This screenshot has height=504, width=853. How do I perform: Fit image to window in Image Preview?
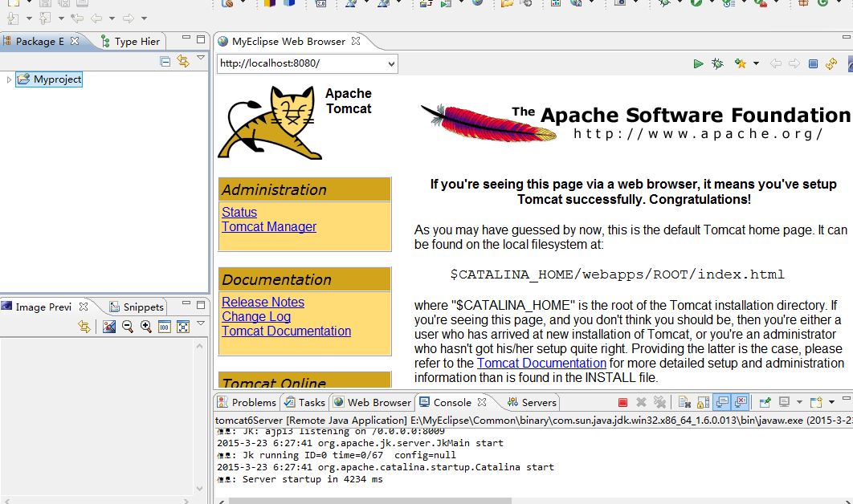pyautogui.click(x=183, y=326)
